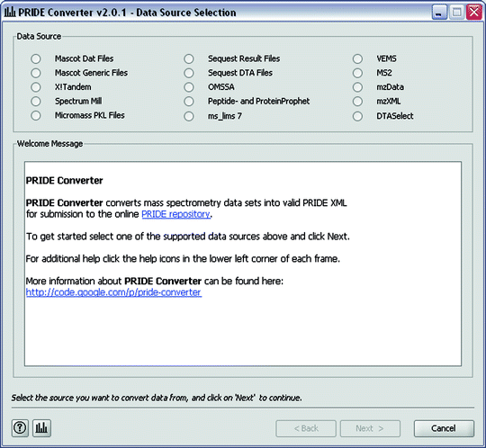Image resolution: width=486 pixels, height=448 pixels.
Task: Open the help question mark icon
Action: pyautogui.click(x=20, y=428)
